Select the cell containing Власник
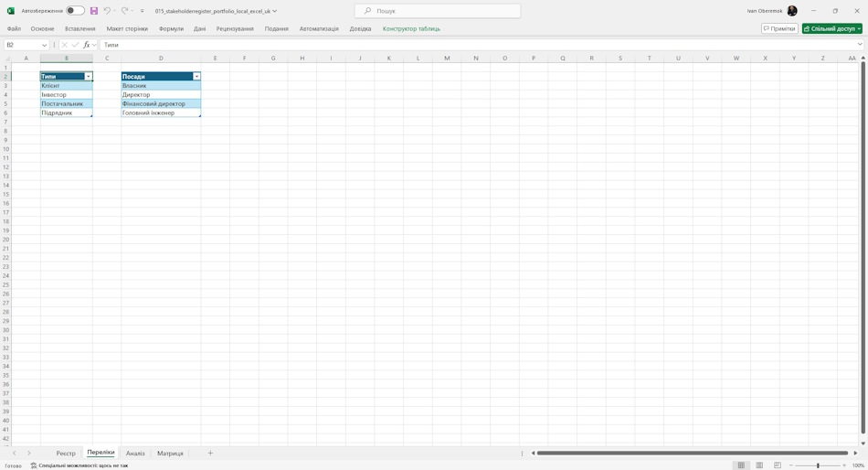 [161, 85]
